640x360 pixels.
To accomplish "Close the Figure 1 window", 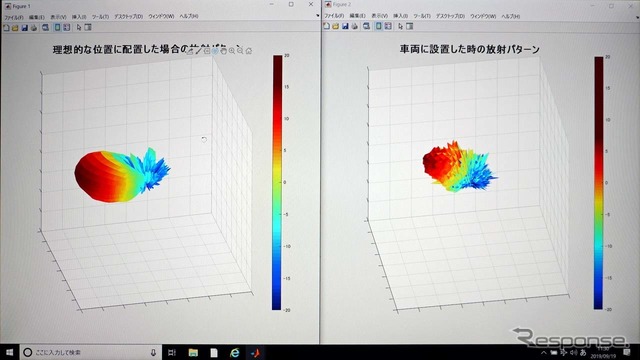I will coord(311,4).
